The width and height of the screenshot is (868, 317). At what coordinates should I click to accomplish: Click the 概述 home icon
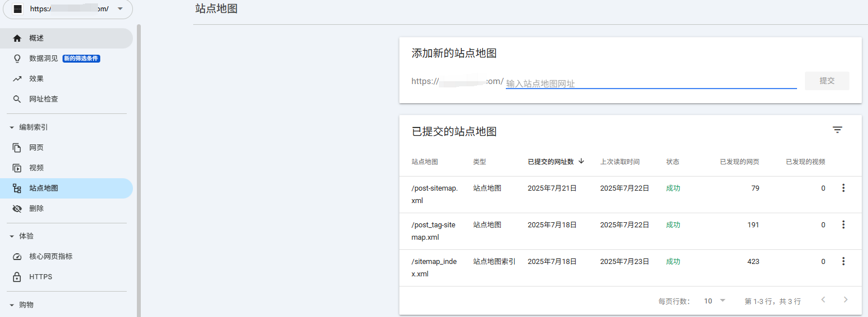coord(17,38)
